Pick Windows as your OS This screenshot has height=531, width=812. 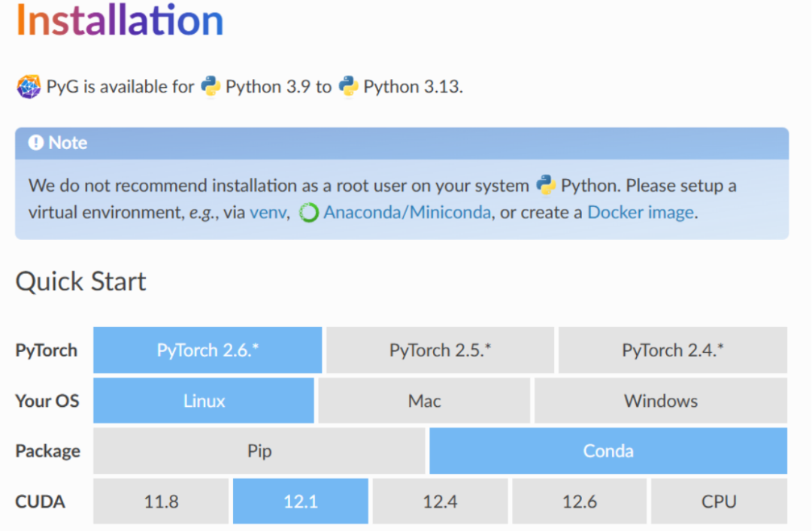661,400
